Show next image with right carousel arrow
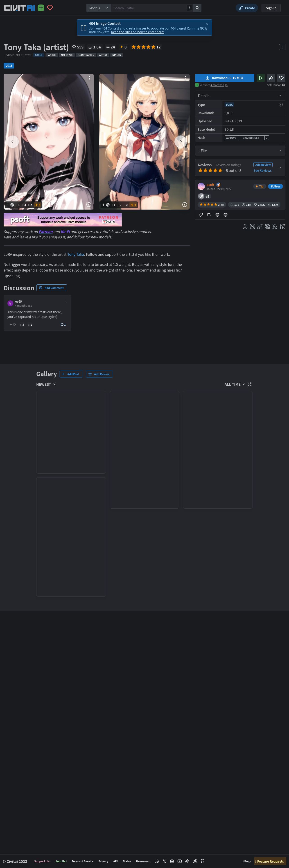 (181, 142)
